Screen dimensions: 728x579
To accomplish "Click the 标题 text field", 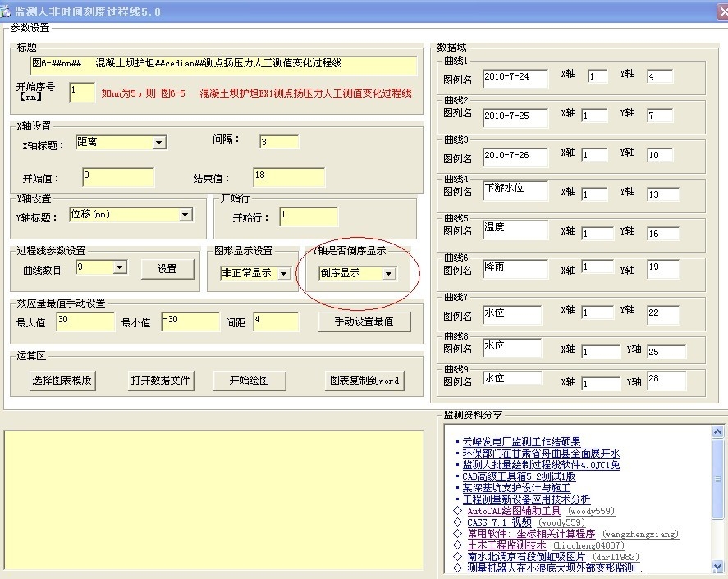I will click(x=223, y=66).
